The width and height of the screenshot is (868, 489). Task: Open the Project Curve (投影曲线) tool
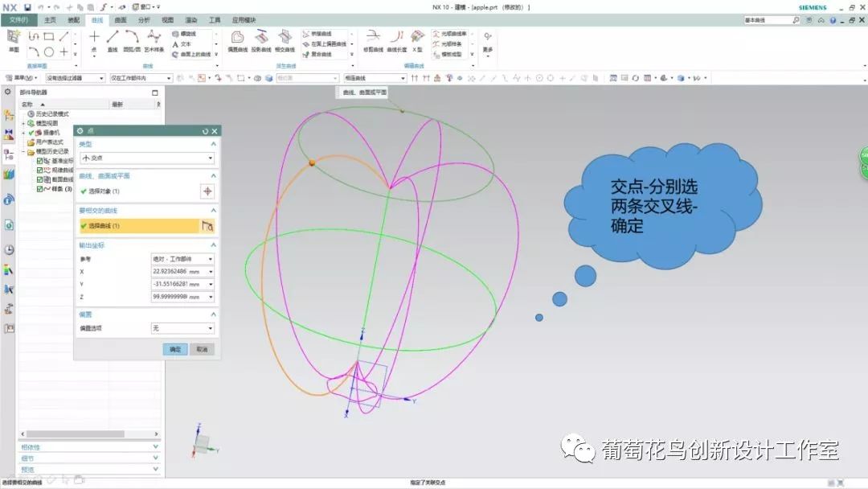261,42
